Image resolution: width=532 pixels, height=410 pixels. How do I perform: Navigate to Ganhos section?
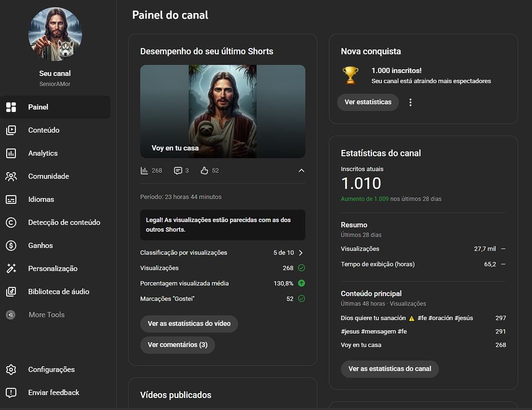(x=55, y=246)
